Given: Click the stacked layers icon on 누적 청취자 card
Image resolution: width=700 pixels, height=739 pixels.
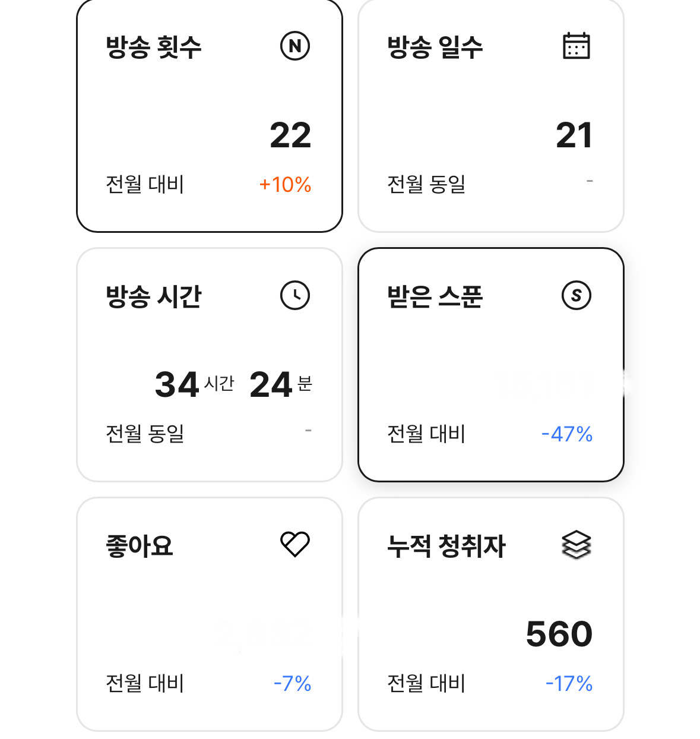Looking at the screenshot, I should pyautogui.click(x=576, y=545).
